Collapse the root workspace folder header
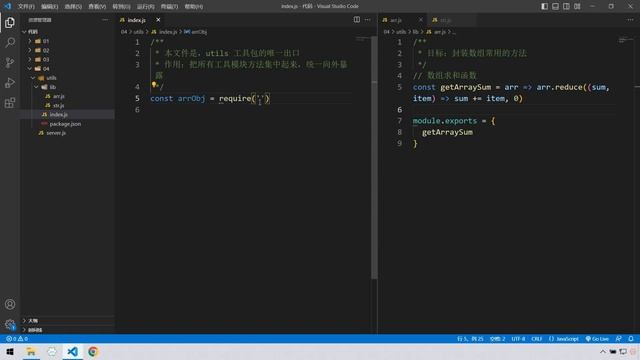Screen dimensions: 640x360 67,31
